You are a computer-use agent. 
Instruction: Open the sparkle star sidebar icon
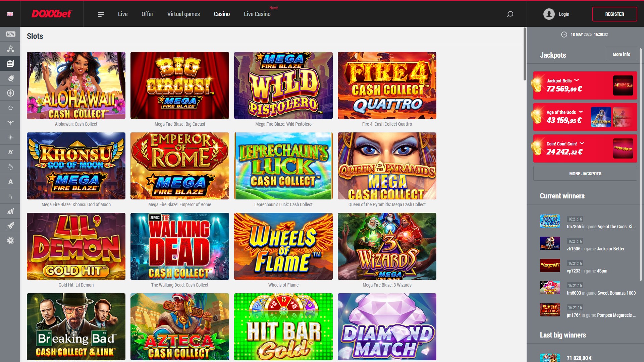click(10, 137)
